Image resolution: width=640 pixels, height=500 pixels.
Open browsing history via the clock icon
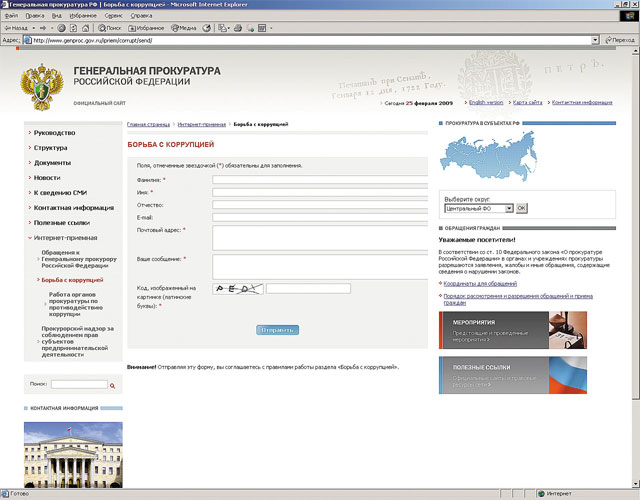pyautogui.click(x=207, y=28)
